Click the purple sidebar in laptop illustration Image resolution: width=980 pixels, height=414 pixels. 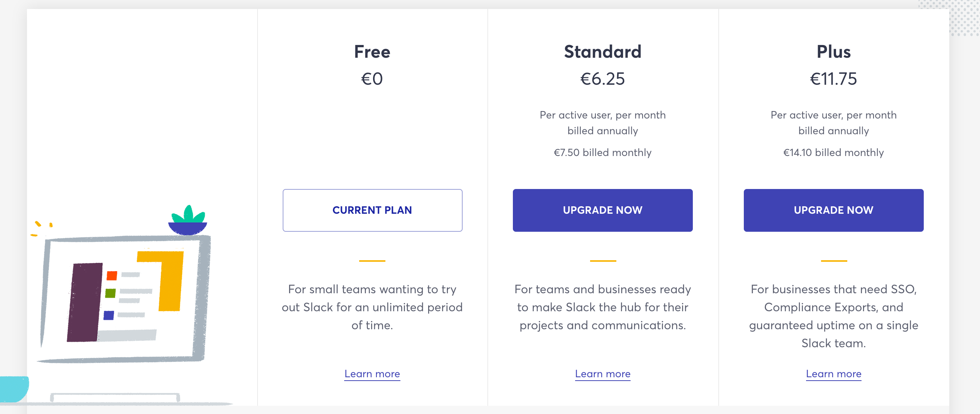[x=85, y=302]
